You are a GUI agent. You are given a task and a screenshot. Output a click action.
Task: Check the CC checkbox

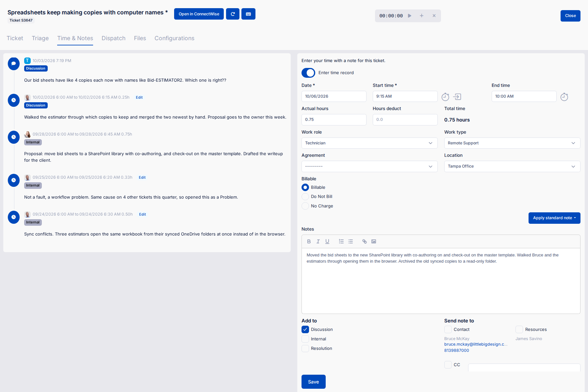point(448,365)
